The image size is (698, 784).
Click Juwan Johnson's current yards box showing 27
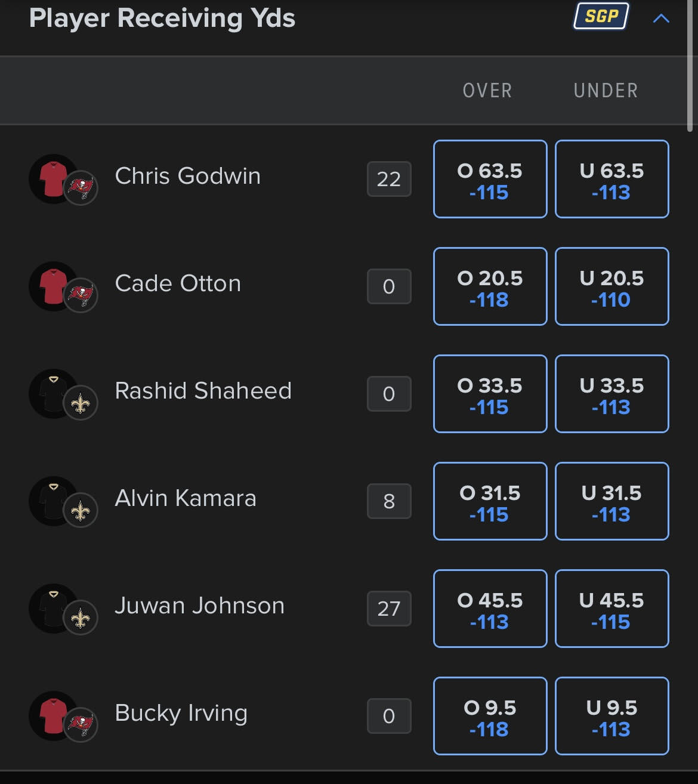(389, 609)
